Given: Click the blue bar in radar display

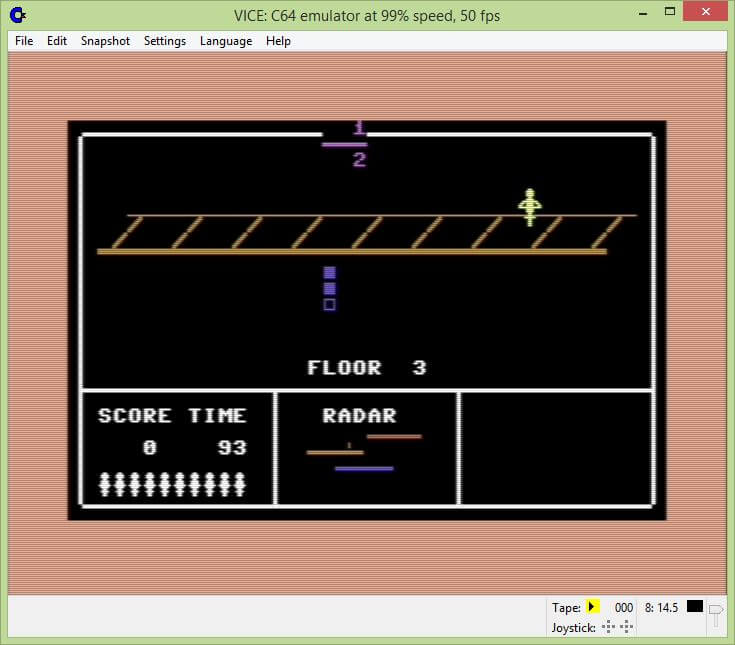Looking at the screenshot, I should coord(364,468).
